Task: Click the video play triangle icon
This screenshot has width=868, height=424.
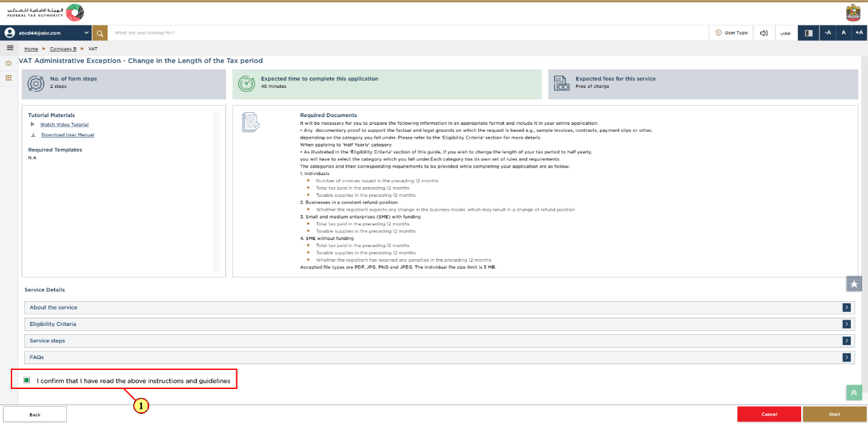Action: coord(32,125)
